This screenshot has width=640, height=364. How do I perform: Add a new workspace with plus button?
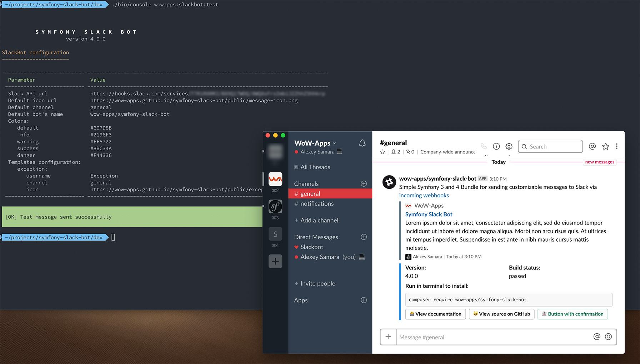coord(275,261)
